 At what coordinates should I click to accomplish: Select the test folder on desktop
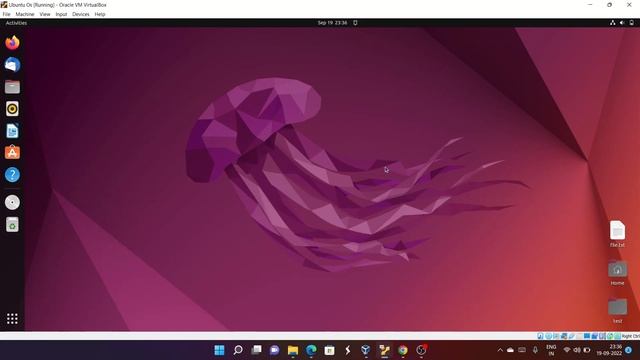pos(617,311)
